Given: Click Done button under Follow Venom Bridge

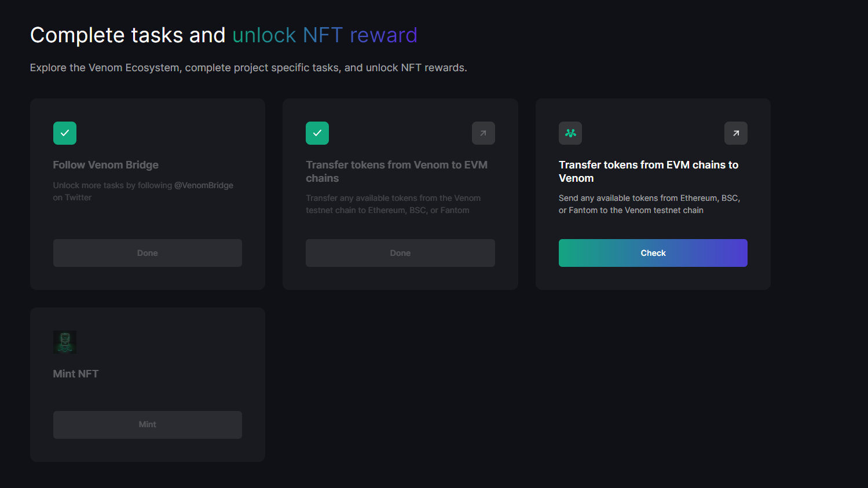Looking at the screenshot, I should pos(148,253).
